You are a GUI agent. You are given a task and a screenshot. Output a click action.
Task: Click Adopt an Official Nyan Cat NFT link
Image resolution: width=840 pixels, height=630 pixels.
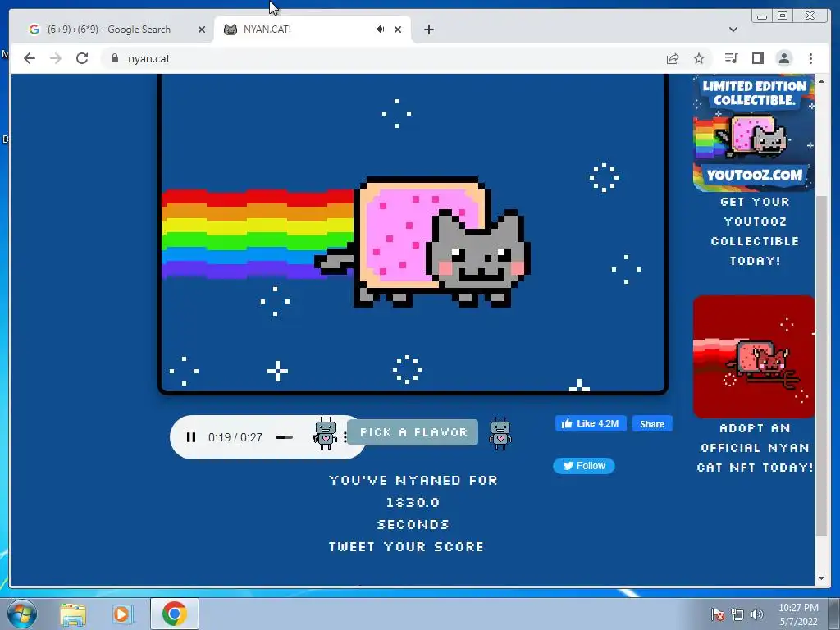coord(755,448)
